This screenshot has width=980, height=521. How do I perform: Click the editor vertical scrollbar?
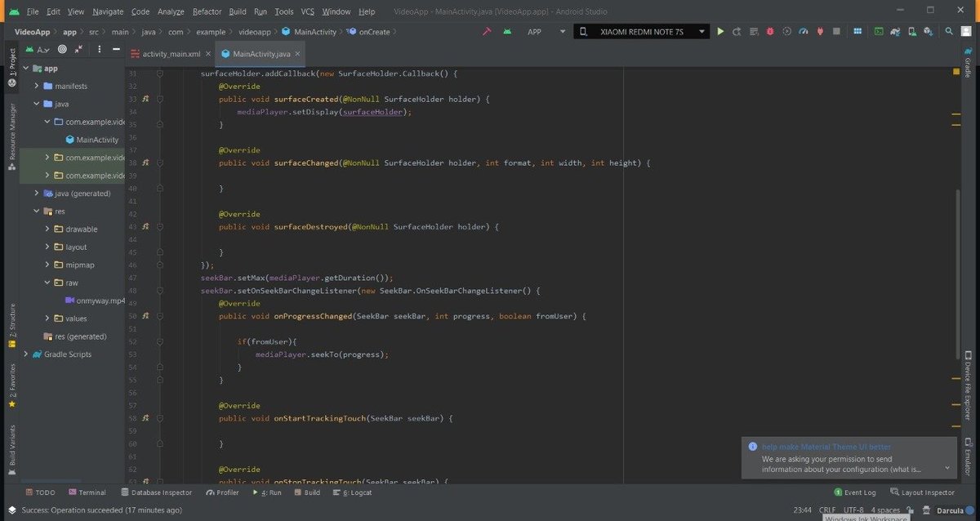pos(957,274)
